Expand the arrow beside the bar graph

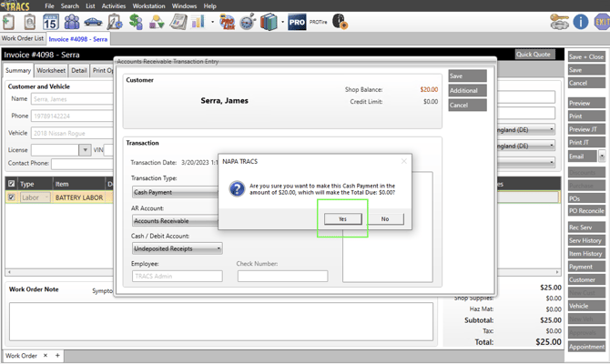pos(212,22)
